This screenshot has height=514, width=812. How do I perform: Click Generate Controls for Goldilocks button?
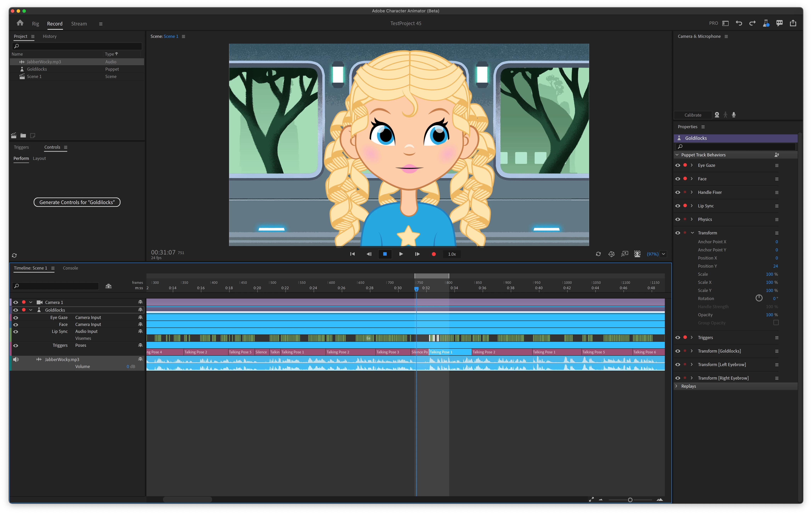point(77,202)
